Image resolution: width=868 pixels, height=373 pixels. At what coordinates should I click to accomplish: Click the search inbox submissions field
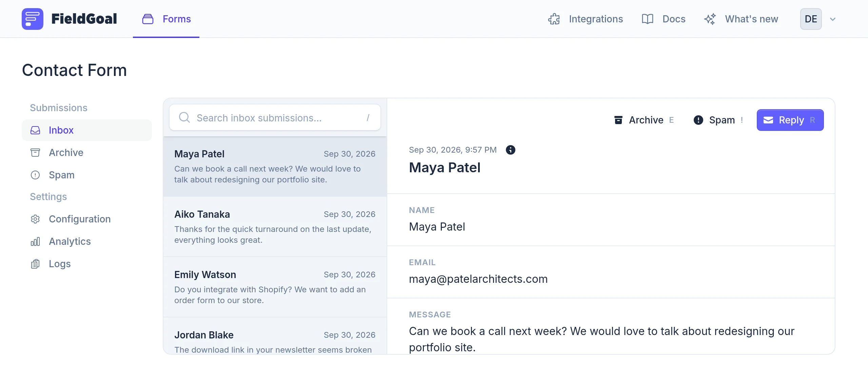[x=275, y=117]
